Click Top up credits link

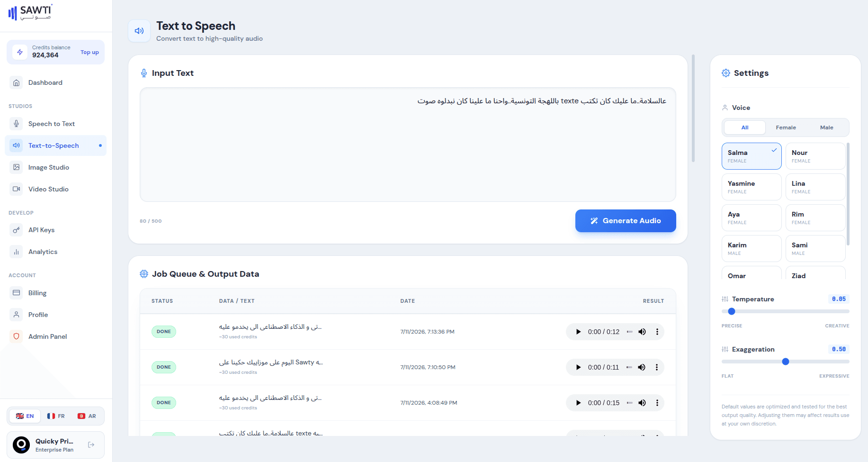pos(89,52)
